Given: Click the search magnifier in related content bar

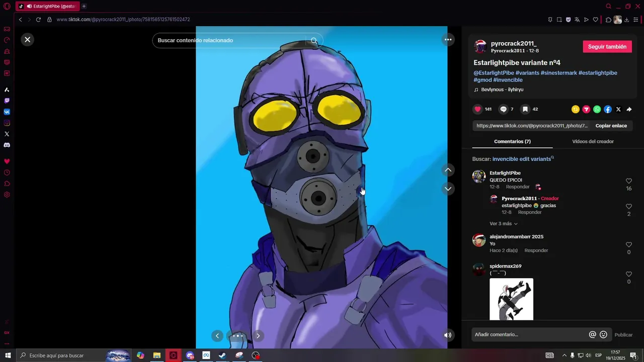Looking at the screenshot, I should point(314,41).
